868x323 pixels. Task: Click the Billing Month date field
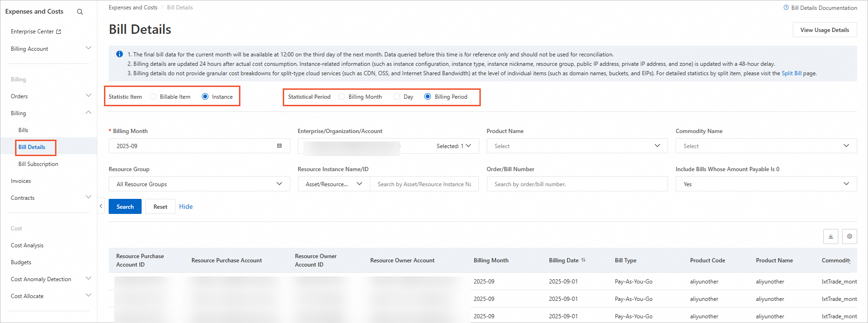click(199, 146)
